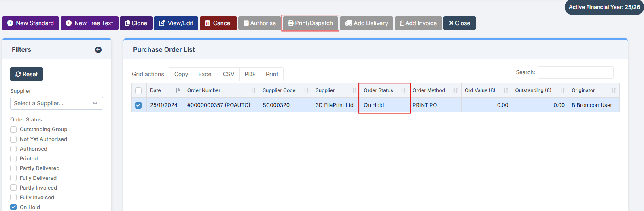The width and height of the screenshot is (644, 211).
Task: Tick the Fully Delivered status filter
Action: point(13,178)
